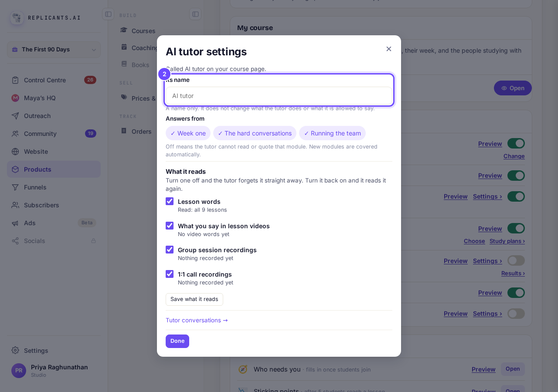
Task: Open The First 90 Days dropdown
Action: tap(54, 50)
